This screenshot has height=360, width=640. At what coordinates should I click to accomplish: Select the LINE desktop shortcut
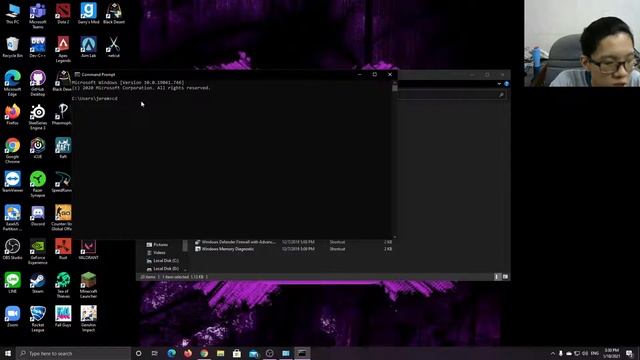[x=12, y=283]
